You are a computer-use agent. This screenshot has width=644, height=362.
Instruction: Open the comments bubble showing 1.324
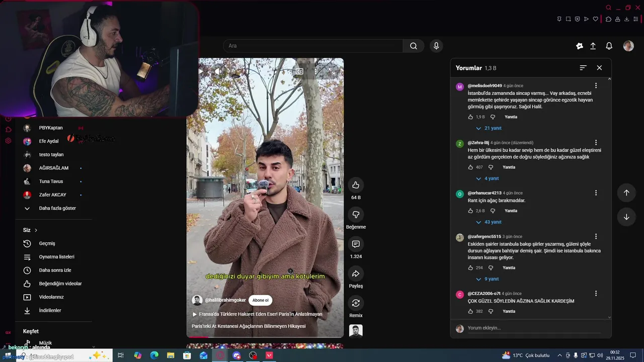[356, 244]
